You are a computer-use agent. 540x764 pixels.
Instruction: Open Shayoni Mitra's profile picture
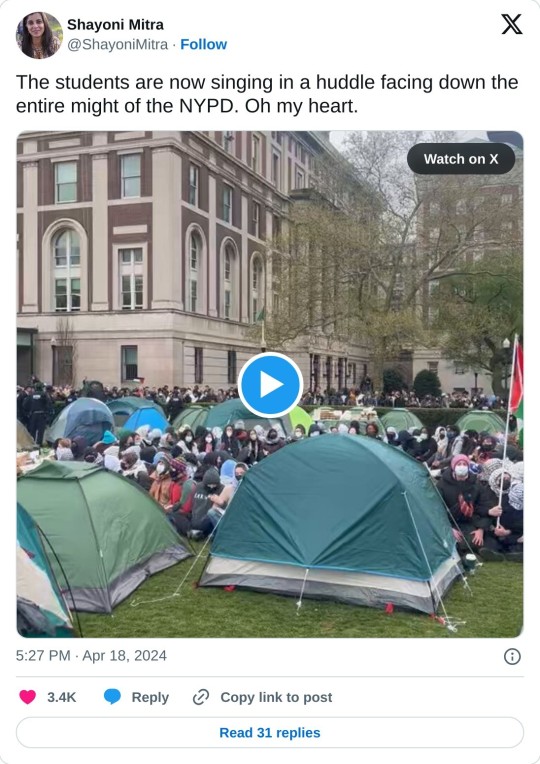click(39, 35)
